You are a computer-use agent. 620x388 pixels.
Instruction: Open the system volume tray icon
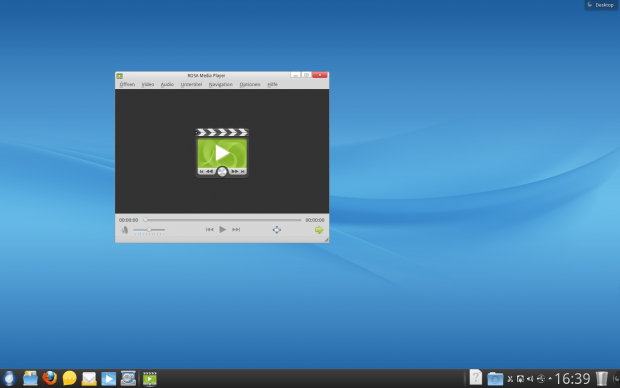(x=530, y=379)
